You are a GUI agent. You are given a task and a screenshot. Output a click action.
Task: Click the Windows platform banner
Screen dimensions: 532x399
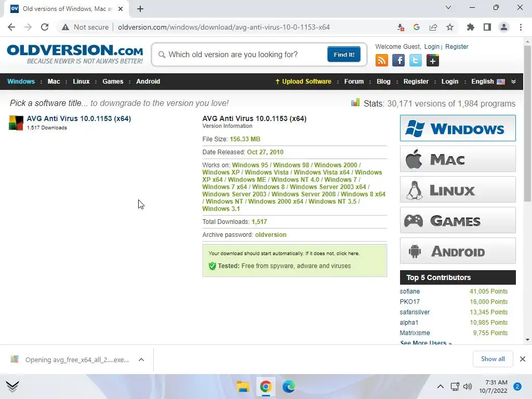point(458,128)
